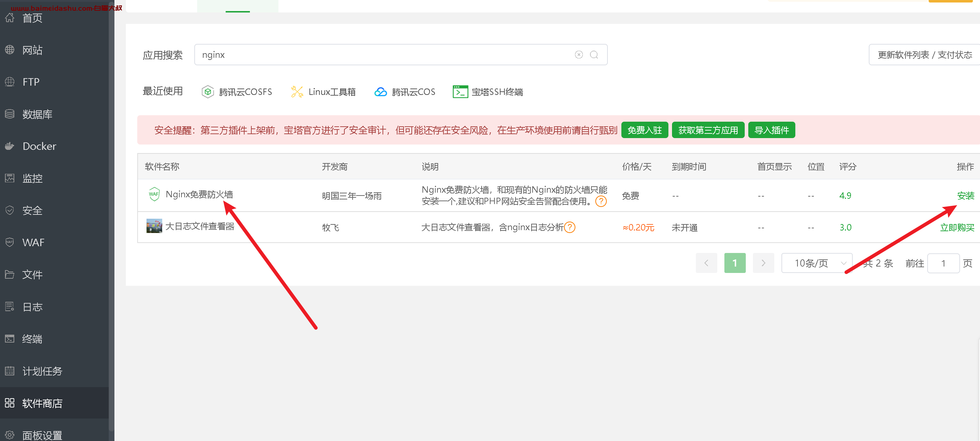Click 立即购买 for 大日志文件查看器
The width and height of the screenshot is (980, 441).
click(x=957, y=227)
